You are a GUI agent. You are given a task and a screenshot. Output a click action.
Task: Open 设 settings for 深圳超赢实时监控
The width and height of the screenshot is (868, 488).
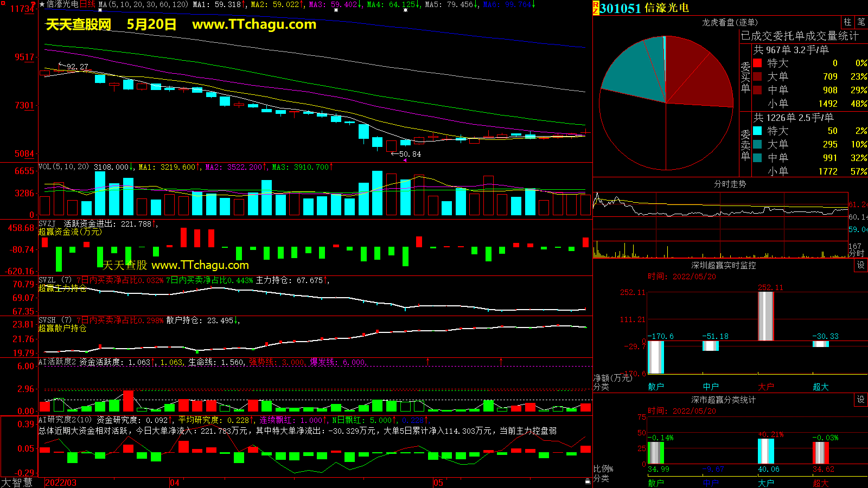[861, 265]
